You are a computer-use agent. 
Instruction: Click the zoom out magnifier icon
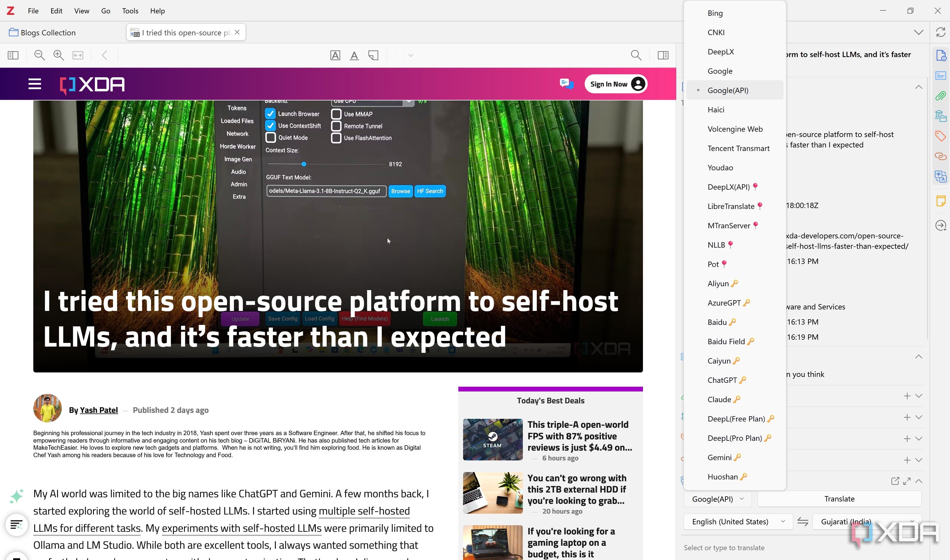pos(40,55)
